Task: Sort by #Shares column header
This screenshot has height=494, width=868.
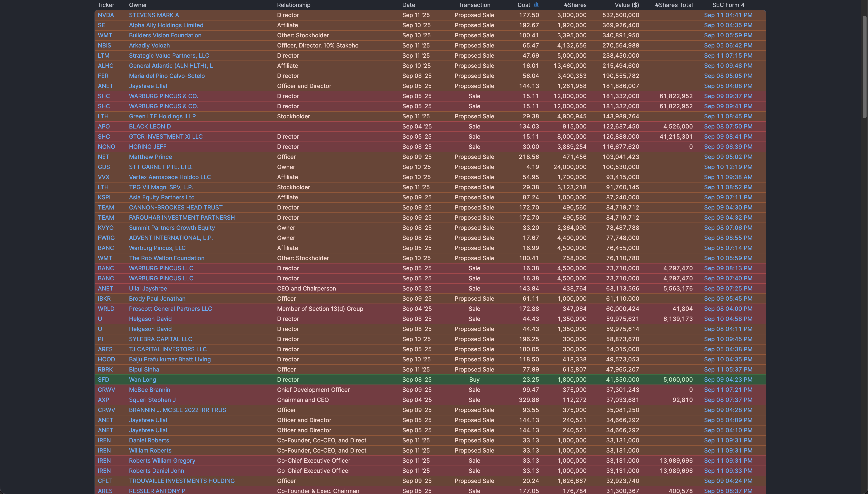Action: coord(575,5)
